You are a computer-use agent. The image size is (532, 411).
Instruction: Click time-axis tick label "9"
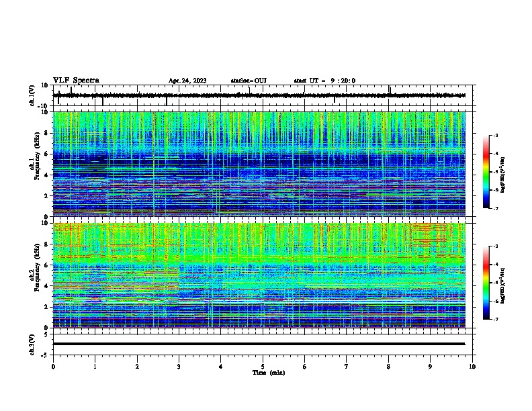(x=430, y=367)
